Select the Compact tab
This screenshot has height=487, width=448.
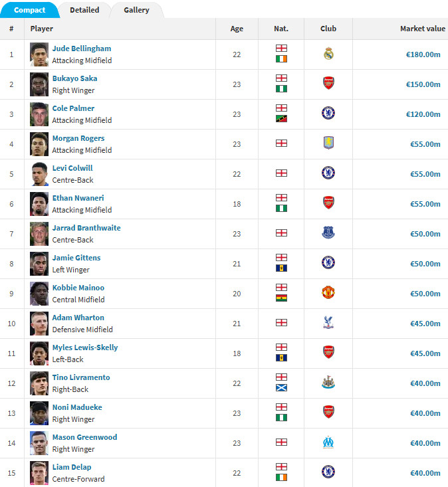point(30,10)
